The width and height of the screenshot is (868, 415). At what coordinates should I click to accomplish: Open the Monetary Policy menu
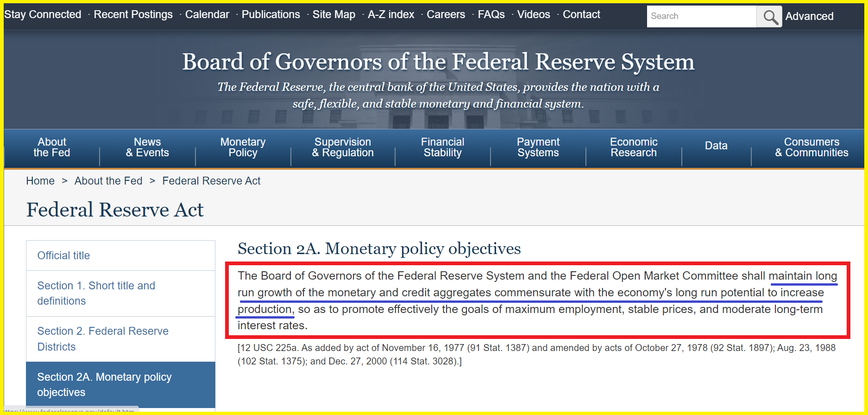(243, 147)
